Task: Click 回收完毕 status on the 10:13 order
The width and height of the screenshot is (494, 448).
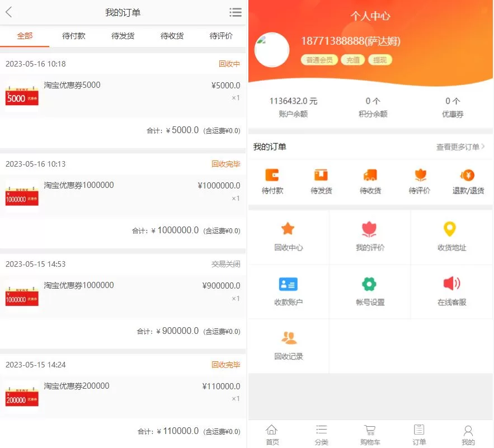Action: 226,164
